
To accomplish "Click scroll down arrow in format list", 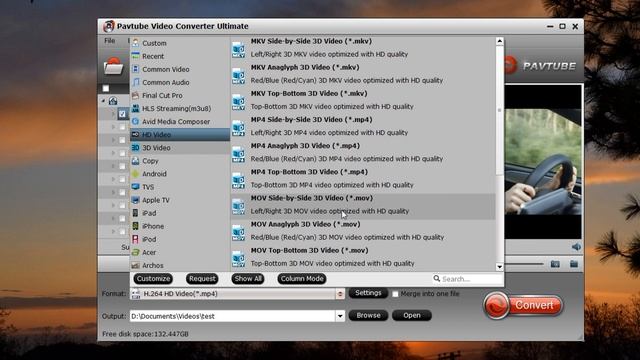I will click(500, 267).
